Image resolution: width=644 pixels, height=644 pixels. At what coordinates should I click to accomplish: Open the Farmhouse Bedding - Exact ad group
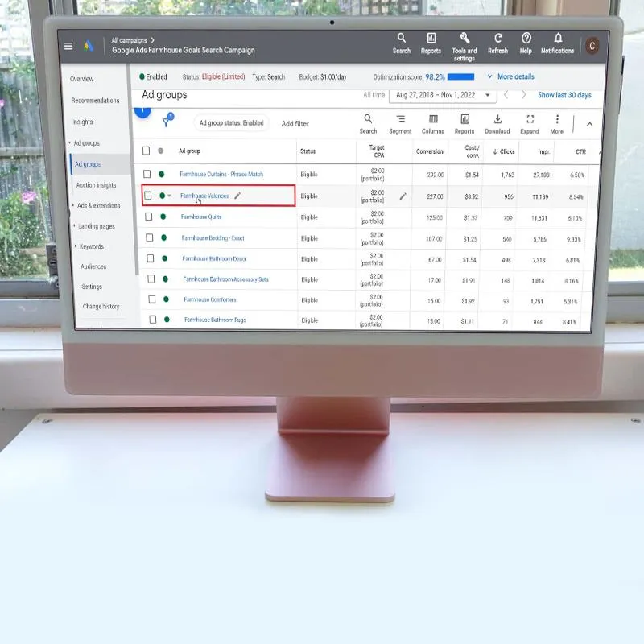[212, 238]
